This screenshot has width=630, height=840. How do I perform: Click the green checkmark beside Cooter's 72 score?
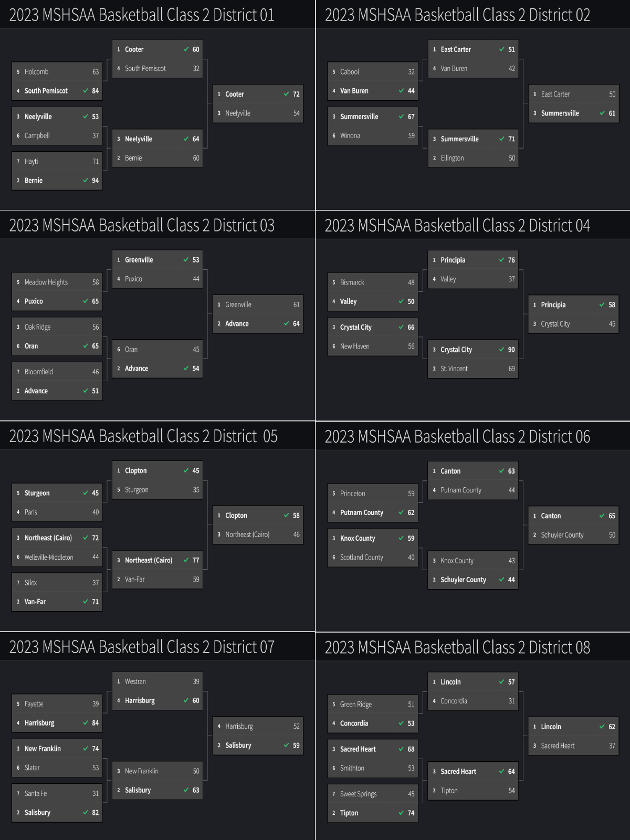click(286, 94)
